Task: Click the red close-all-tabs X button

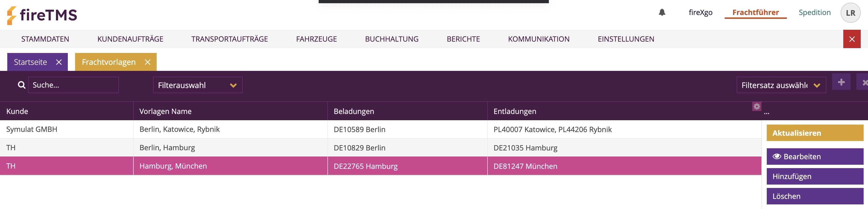Action: pos(852,39)
